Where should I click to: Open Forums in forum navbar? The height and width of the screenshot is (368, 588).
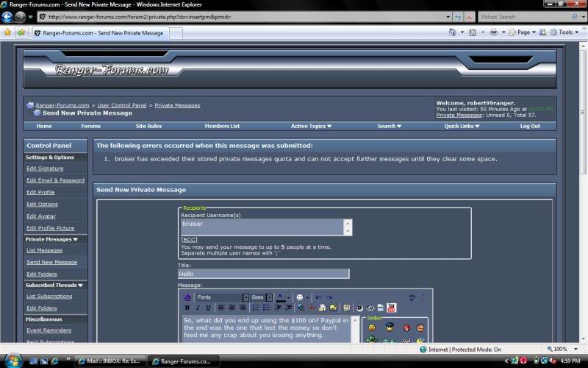tap(90, 126)
